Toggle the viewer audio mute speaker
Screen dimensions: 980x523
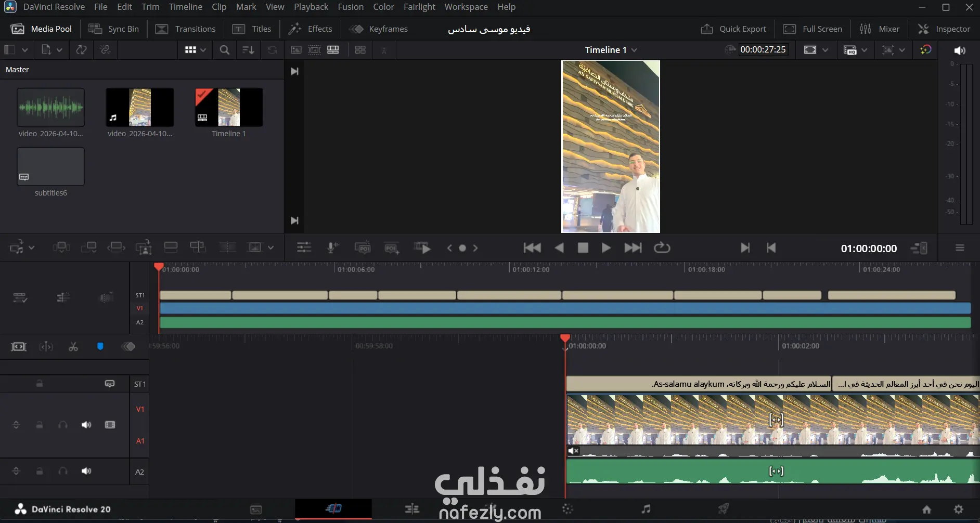point(960,50)
